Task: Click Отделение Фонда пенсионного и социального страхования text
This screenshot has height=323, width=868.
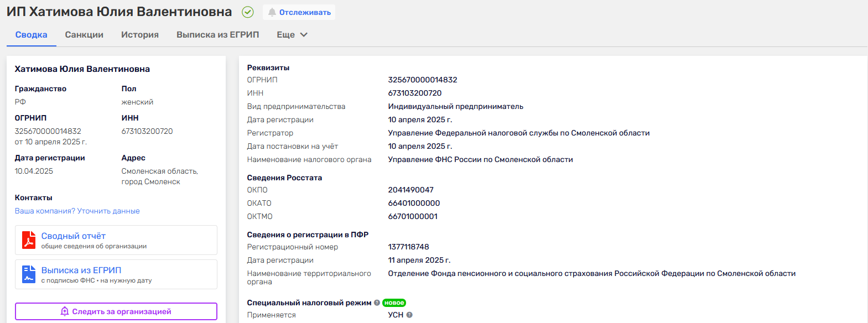Action: 592,273
